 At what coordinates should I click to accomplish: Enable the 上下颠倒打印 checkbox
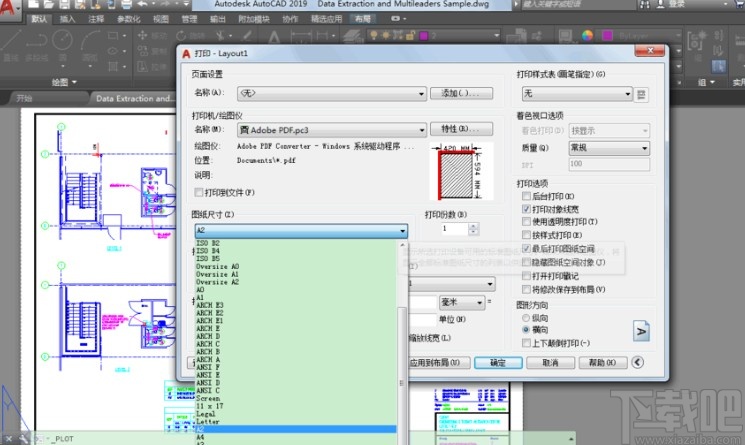[526, 343]
